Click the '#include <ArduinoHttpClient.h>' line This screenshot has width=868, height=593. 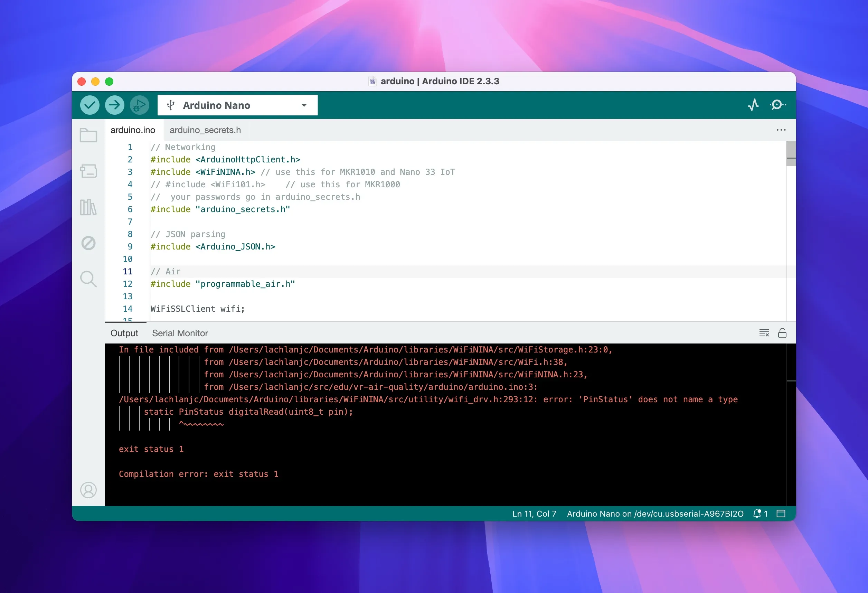pyautogui.click(x=225, y=159)
